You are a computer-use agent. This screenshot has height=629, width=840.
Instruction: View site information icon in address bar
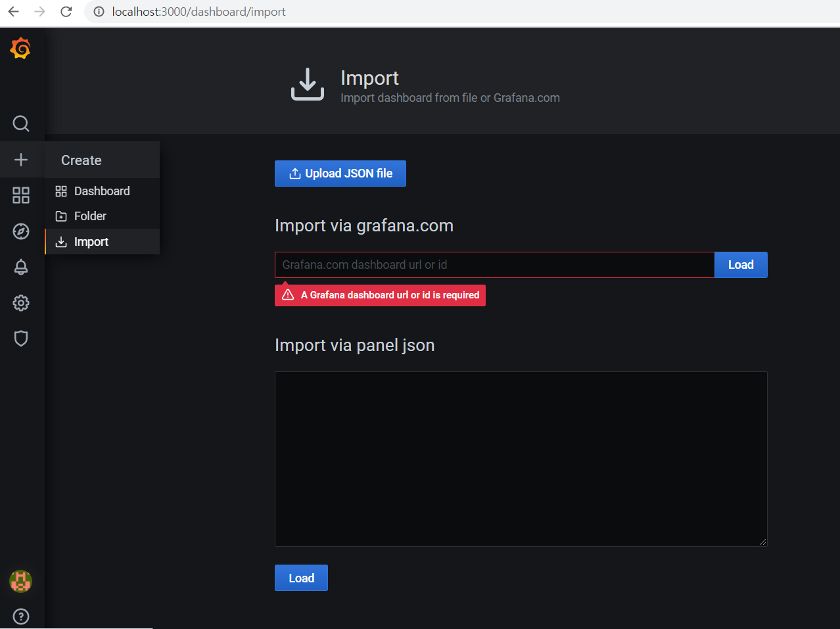(x=99, y=12)
